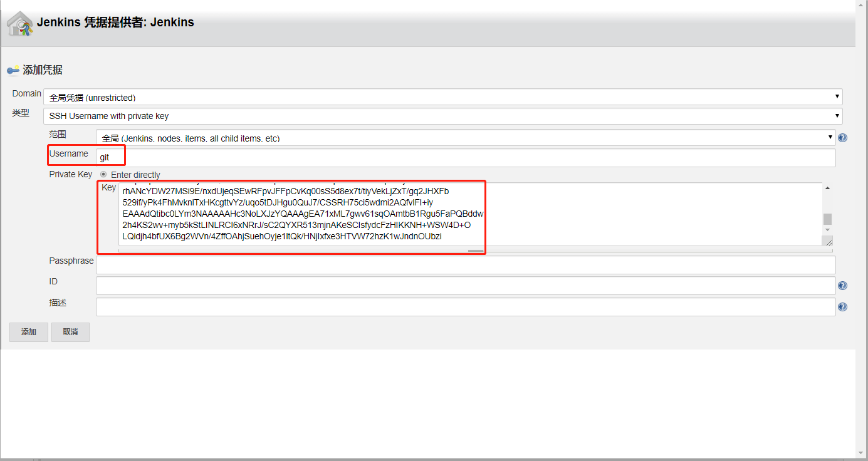Open the 范围 dropdown showing 全局 (Jenkins, nodes...)

point(466,138)
